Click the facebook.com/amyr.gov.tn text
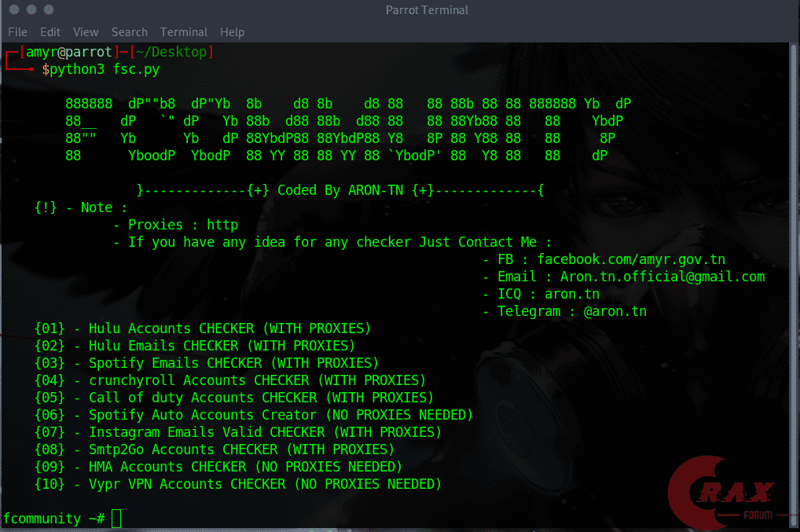 point(631,259)
